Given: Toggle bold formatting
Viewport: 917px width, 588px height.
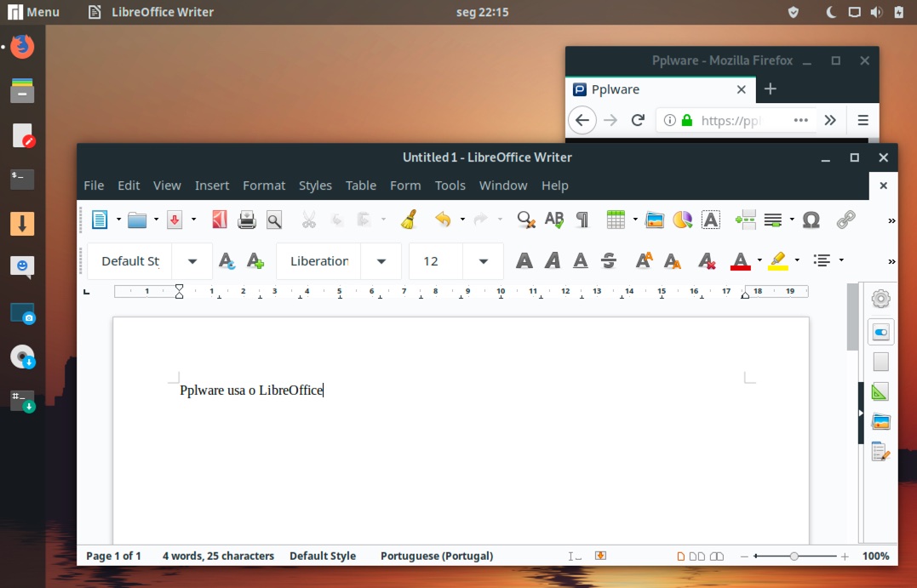Looking at the screenshot, I should [x=524, y=260].
